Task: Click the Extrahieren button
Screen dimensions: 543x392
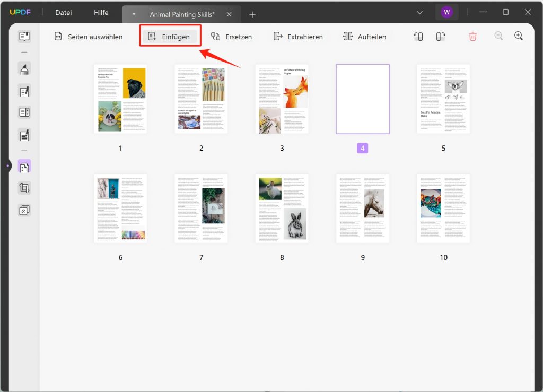Action: (298, 37)
